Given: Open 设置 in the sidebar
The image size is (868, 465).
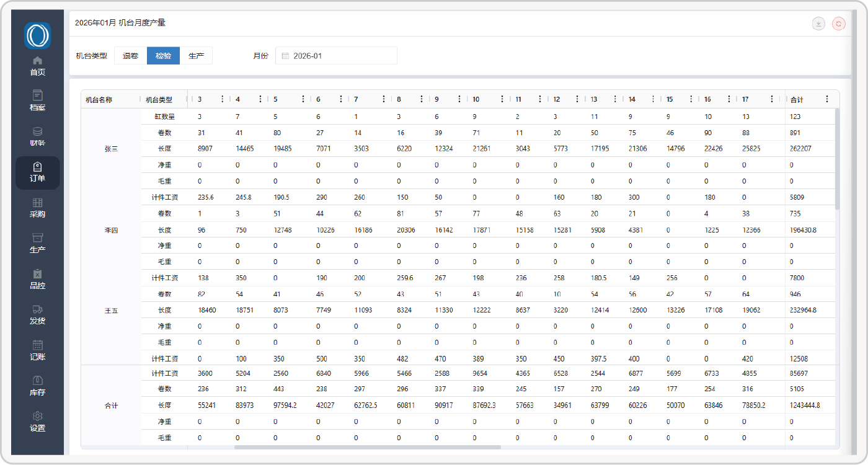Looking at the screenshot, I should tap(37, 422).
